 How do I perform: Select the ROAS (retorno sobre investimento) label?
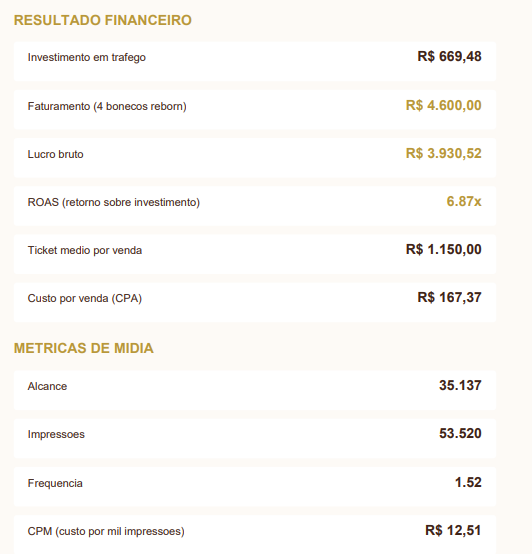click(x=114, y=202)
